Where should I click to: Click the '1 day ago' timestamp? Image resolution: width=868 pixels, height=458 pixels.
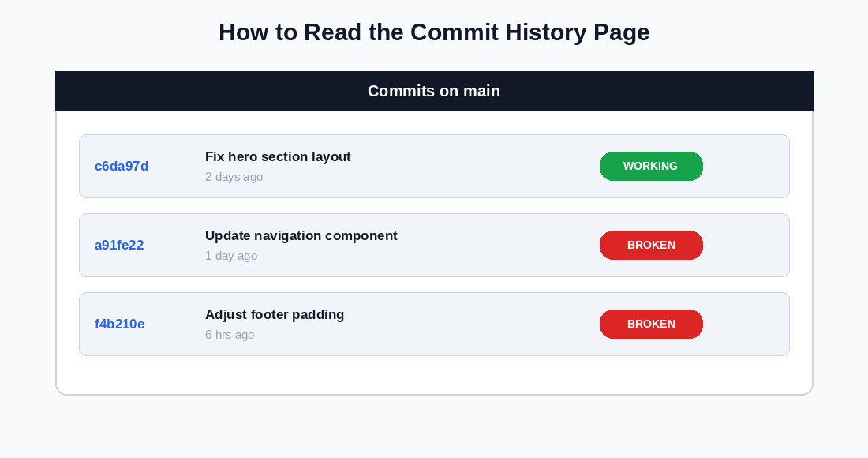click(x=231, y=256)
